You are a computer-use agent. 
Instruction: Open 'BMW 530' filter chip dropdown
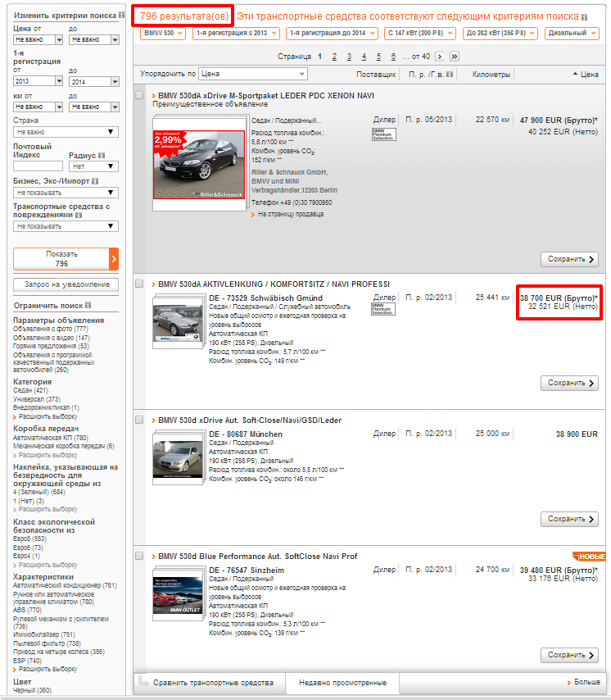(163, 34)
